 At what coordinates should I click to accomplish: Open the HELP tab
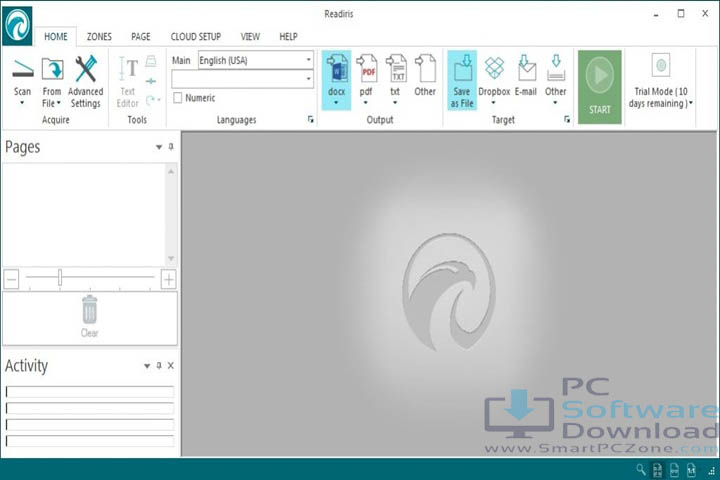(x=288, y=37)
